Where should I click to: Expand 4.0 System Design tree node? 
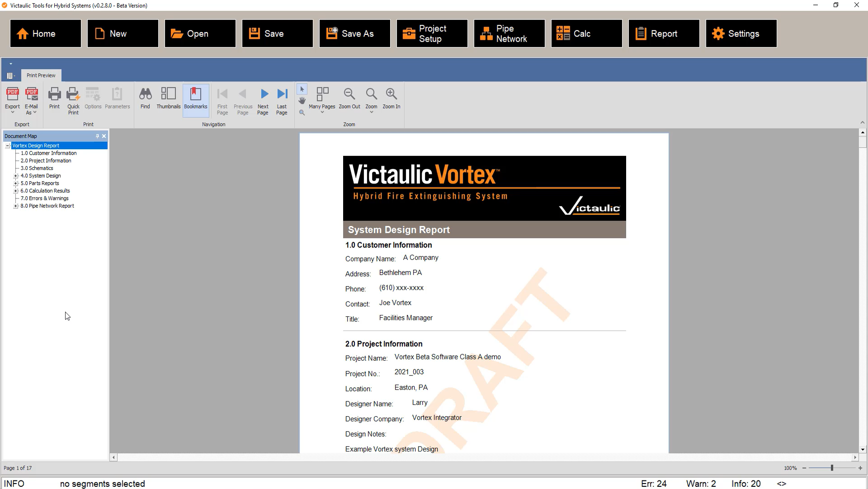tap(16, 176)
